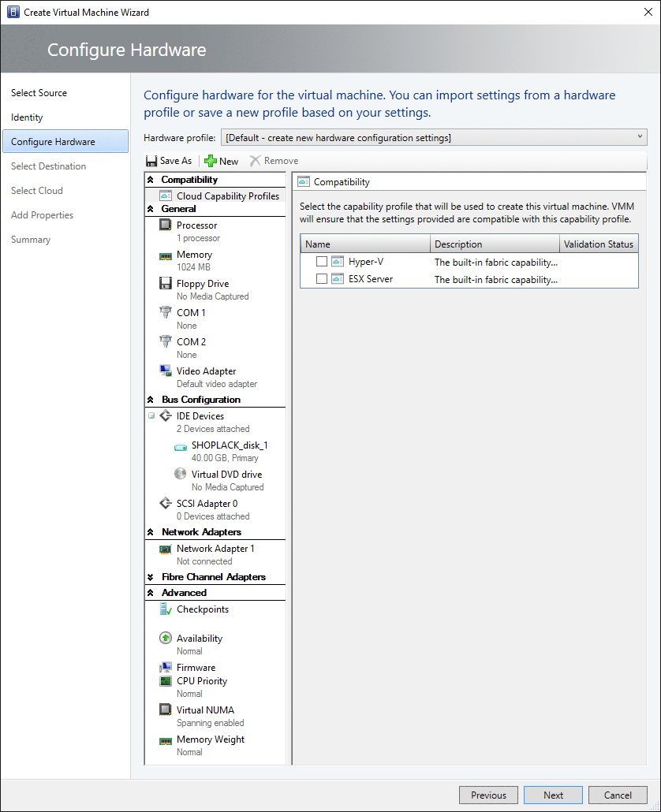The width and height of the screenshot is (661, 812).
Task: Enable the ESX Server capability profile checkbox
Action: click(322, 278)
